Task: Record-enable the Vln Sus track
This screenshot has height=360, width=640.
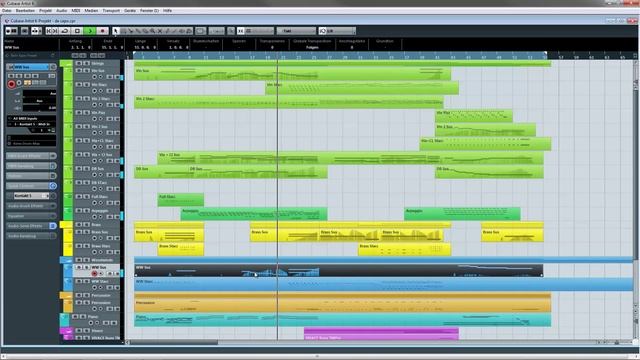Action: pyautogui.click(x=94, y=77)
